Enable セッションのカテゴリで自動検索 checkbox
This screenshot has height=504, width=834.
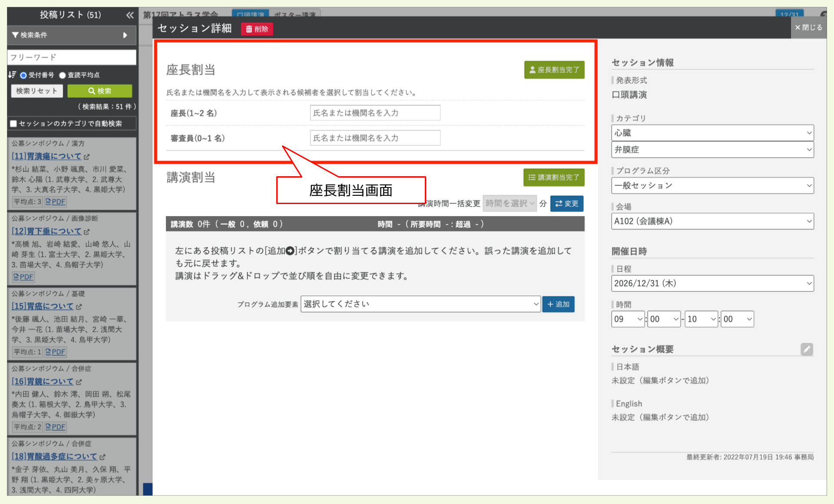click(13, 124)
